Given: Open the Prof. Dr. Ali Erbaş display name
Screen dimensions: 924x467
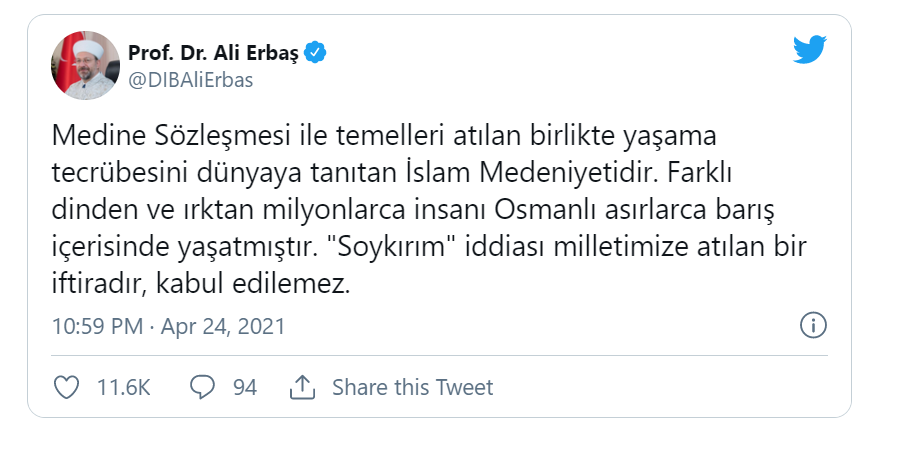Looking at the screenshot, I should click(213, 53).
